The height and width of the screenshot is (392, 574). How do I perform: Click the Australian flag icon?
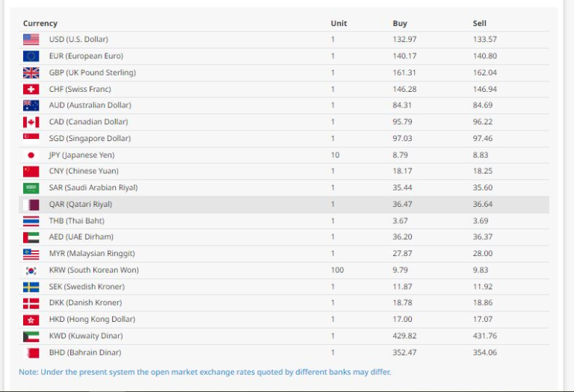31,105
